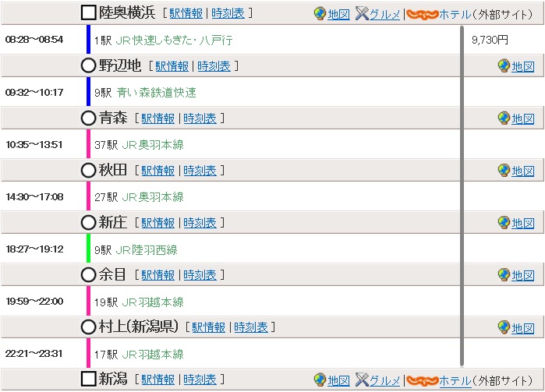Click globe map icon in 新庄 row
545x392 pixels.
click(x=504, y=222)
